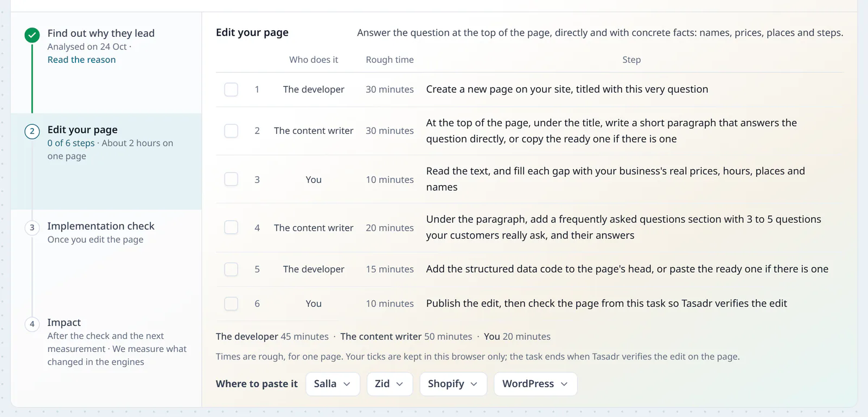The image size is (868, 417).
Task: Click the summary You 20 minutes
Action: [517, 336]
